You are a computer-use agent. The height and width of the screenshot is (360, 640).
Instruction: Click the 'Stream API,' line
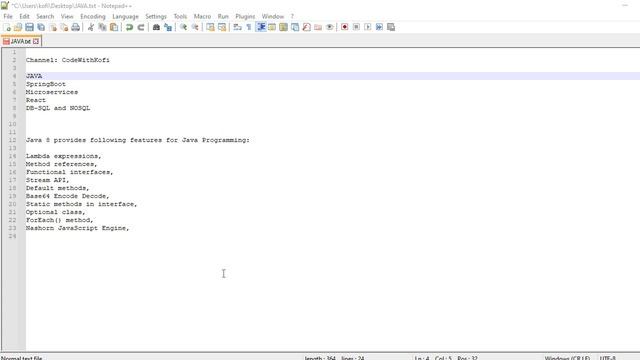(x=48, y=180)
